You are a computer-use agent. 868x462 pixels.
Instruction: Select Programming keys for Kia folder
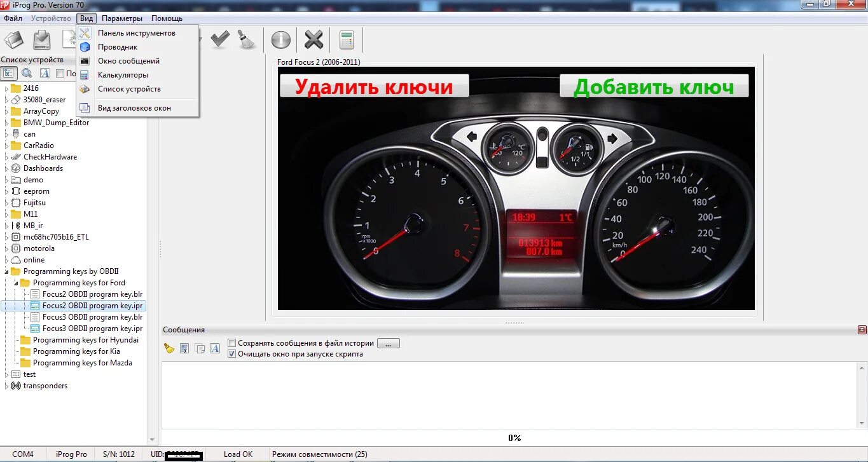(x=76, y=351)
